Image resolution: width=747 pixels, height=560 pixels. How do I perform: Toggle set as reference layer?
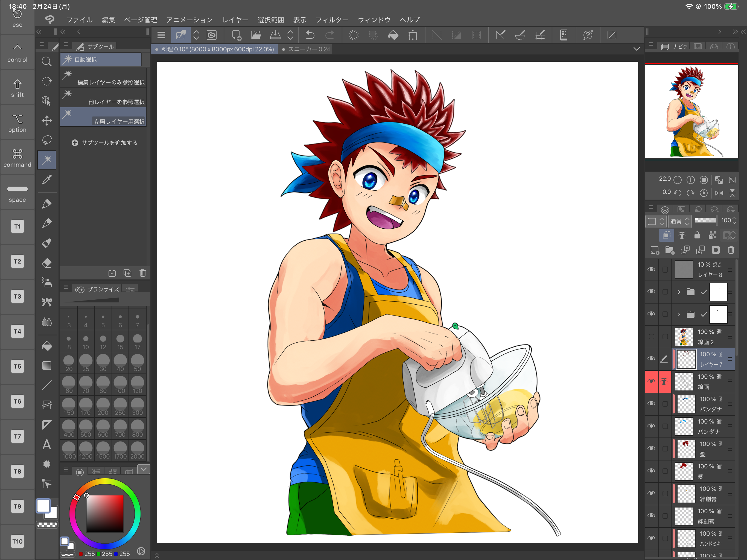pos(682,235)
